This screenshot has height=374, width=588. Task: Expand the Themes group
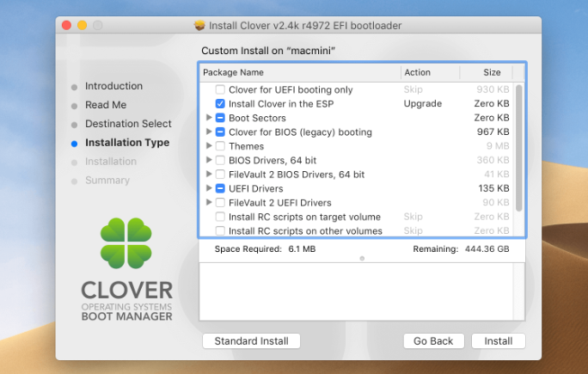pos(209,145)
